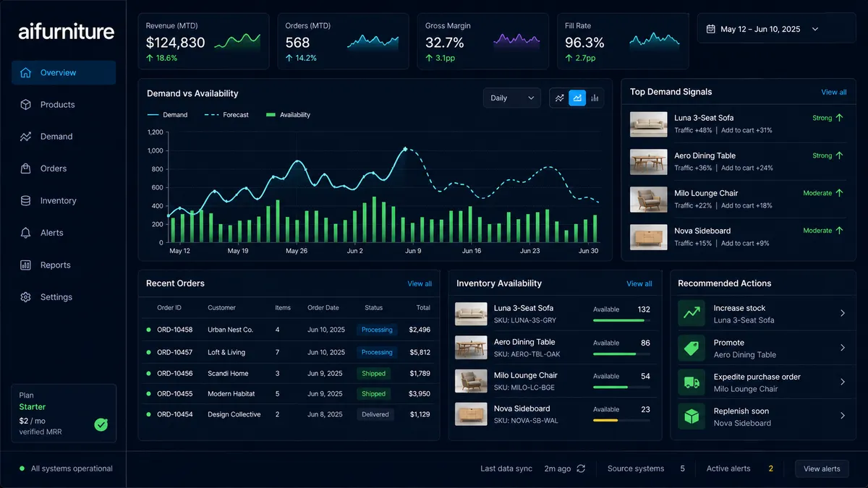Click the Replenish soon cube icon
Viewport: 868px width, 488px height.
[692, 416]
